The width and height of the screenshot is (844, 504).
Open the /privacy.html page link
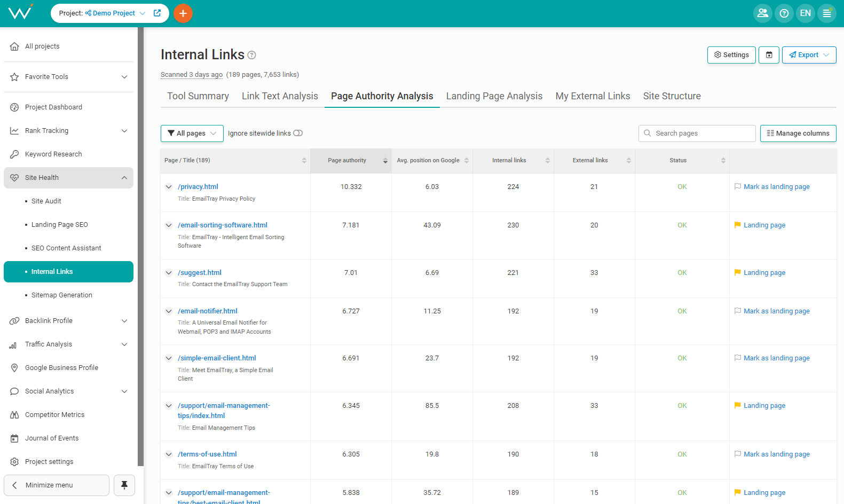[198, 187]
